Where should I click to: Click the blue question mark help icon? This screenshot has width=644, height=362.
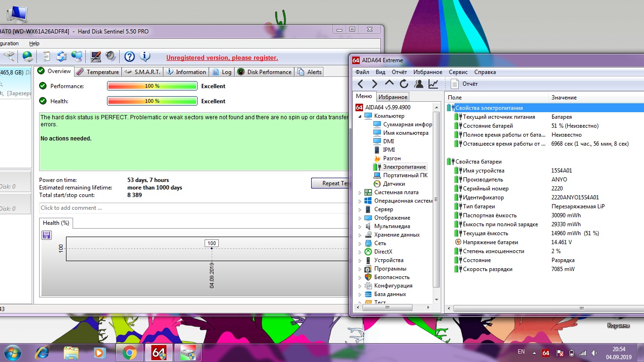pyautogui.click(x=130, y=57)
